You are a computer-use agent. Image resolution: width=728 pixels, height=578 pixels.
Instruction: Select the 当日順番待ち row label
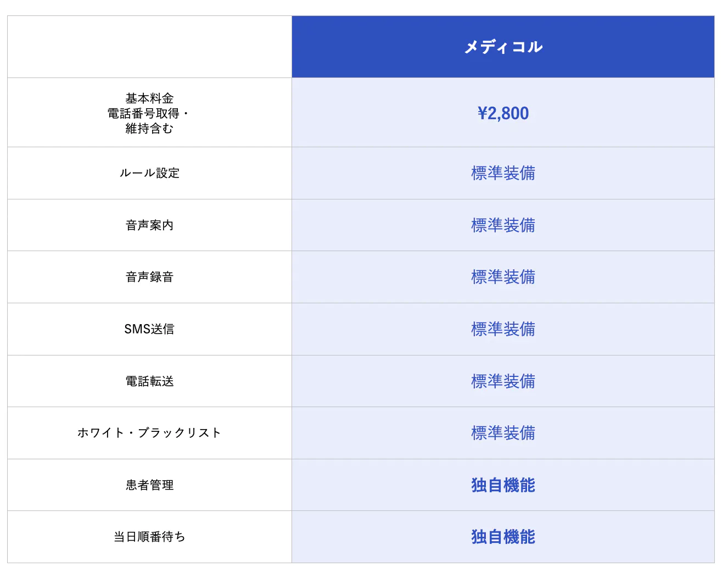tap(149, 537)
